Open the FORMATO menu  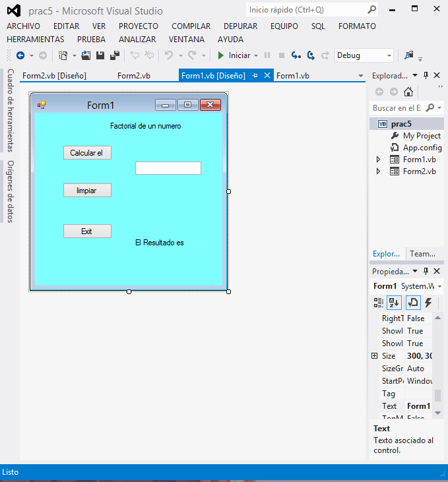tap(357, 26)
